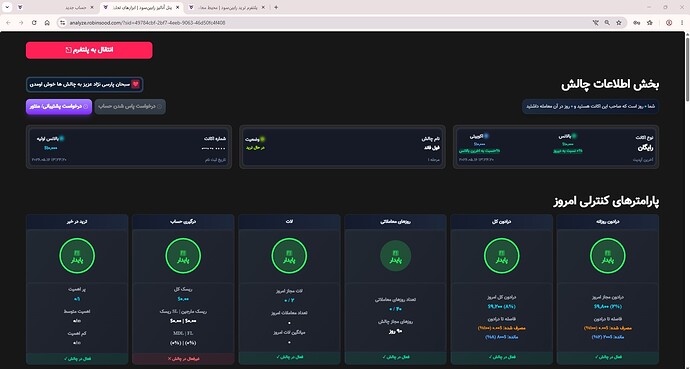
Task: Click the MDL | FL label
Action: pos(183,333)
